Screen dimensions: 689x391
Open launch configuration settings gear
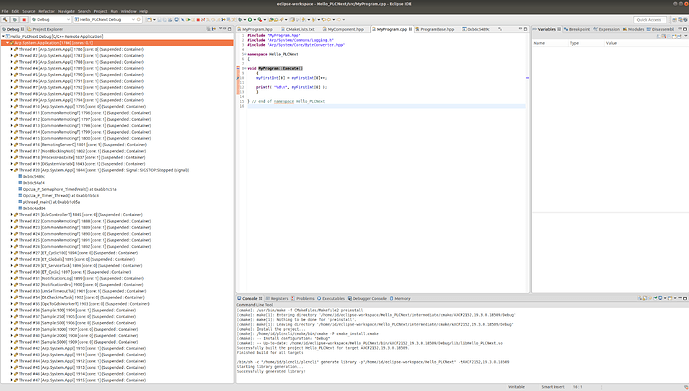click(139, 19)
